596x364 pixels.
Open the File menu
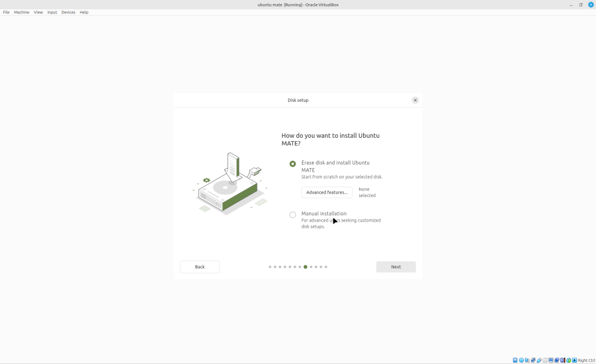6,12
